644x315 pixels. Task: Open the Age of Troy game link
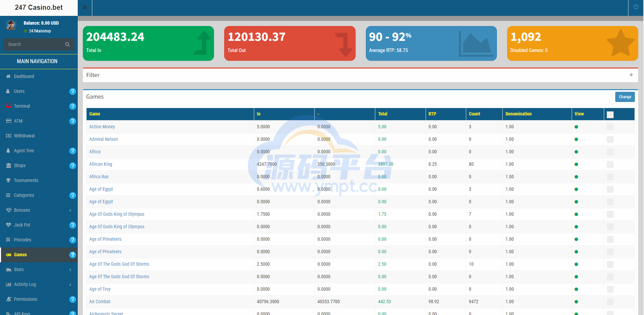100,289
